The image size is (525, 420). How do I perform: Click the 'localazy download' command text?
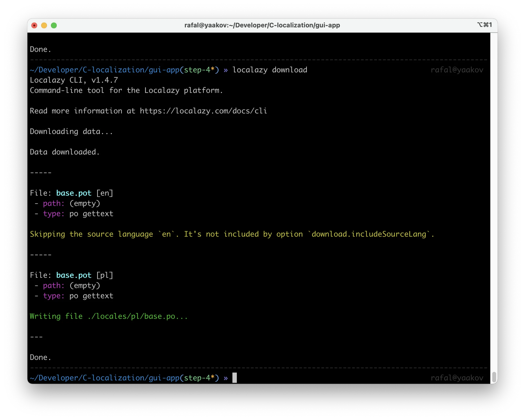coord(270,70)
